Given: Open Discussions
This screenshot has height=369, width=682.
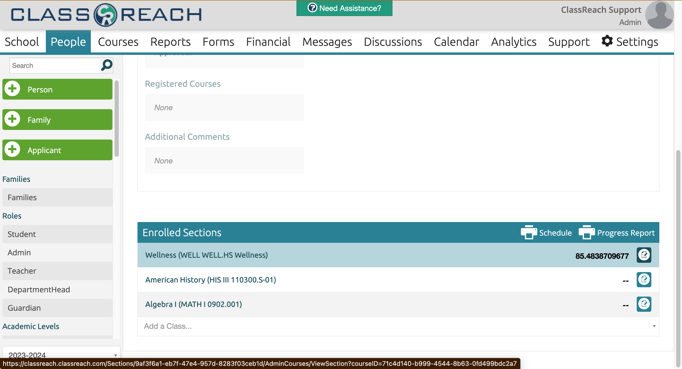Looking at the screenshot, I should pos(393,42).
